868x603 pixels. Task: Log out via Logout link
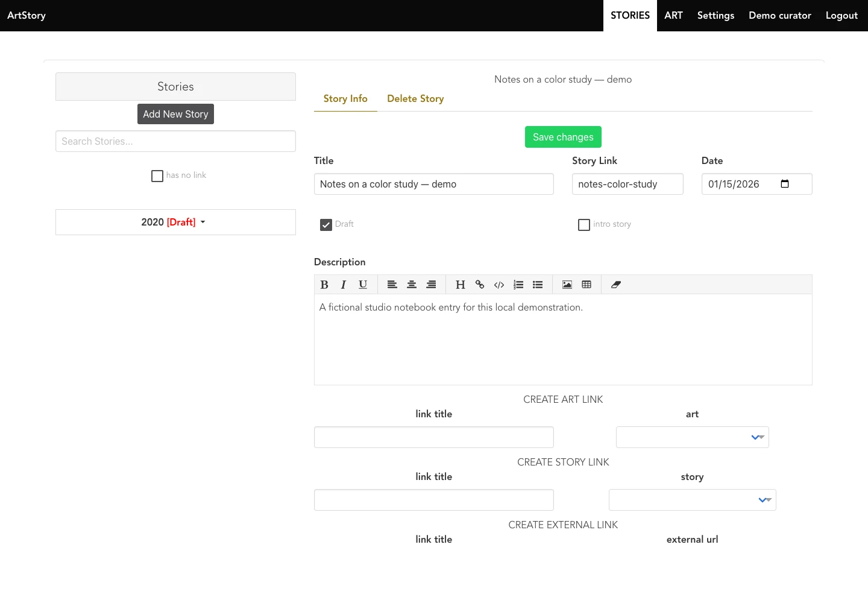[841, 16]
